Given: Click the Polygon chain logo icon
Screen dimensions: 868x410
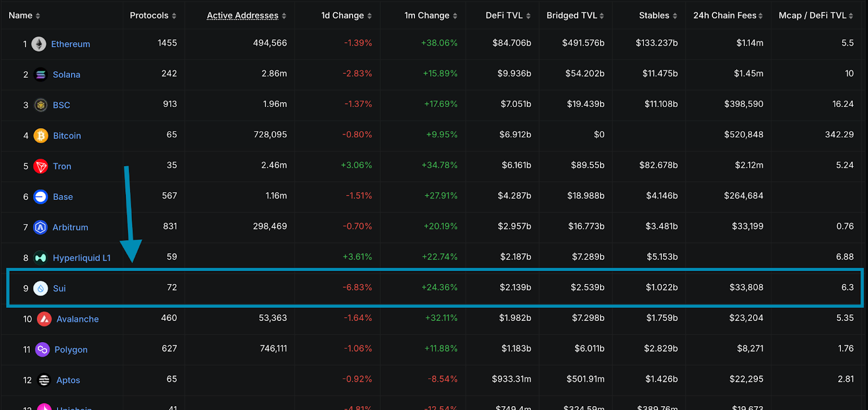Looking at the screenshot, I should tap(42, 349).
